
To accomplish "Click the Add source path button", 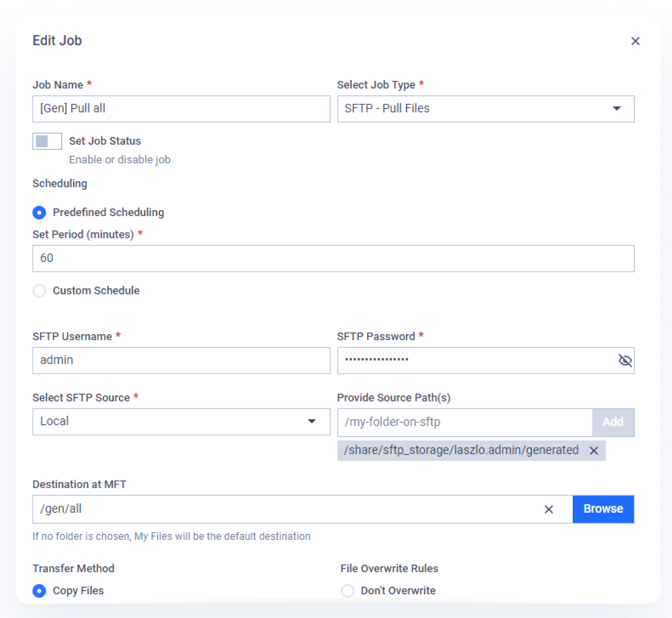I will pyautogui.click(x=613, y=422).
